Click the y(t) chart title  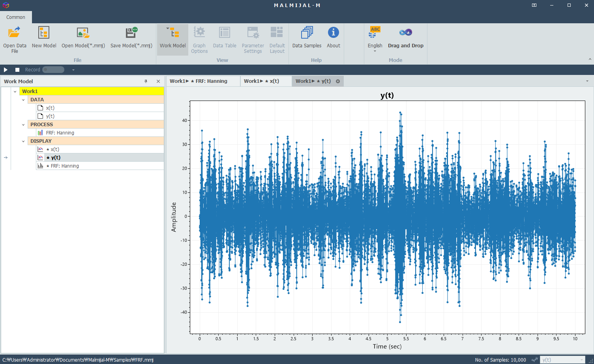387,95
